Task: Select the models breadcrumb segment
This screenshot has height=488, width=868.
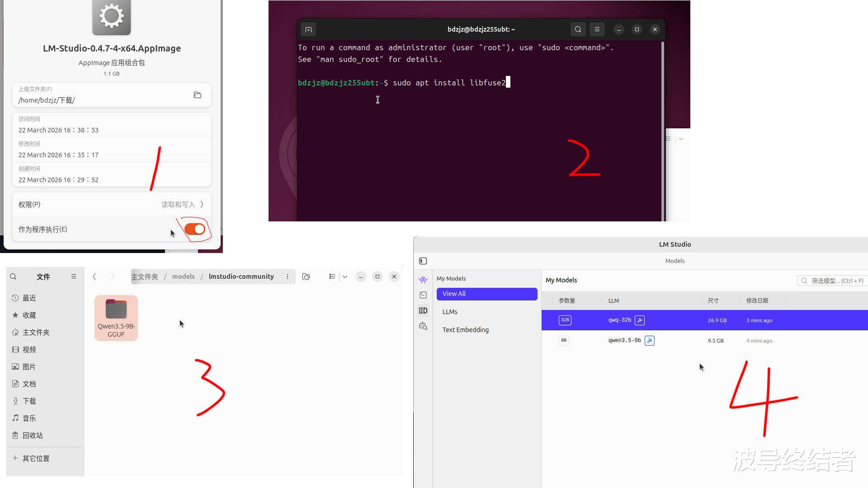Action: (x=183, y=277)
